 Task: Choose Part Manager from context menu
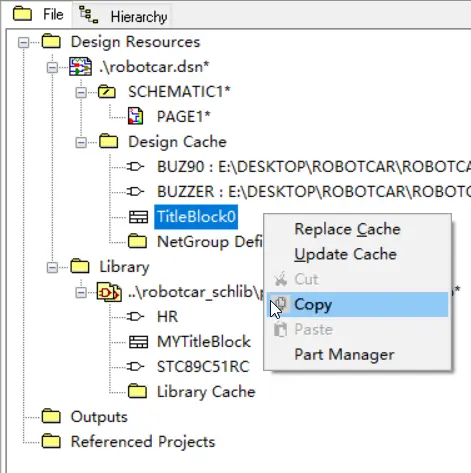(x=357, y=354)
